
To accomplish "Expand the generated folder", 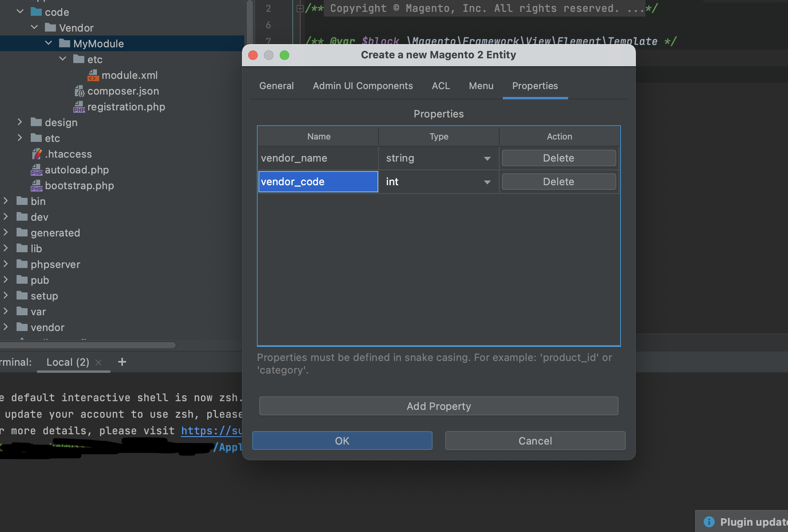I will (6, 233).
